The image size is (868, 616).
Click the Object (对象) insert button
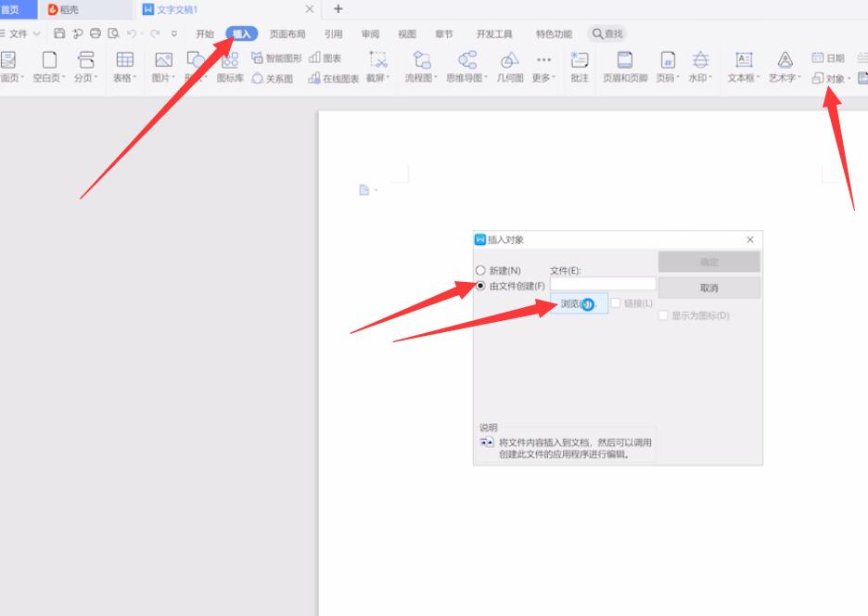828,78
